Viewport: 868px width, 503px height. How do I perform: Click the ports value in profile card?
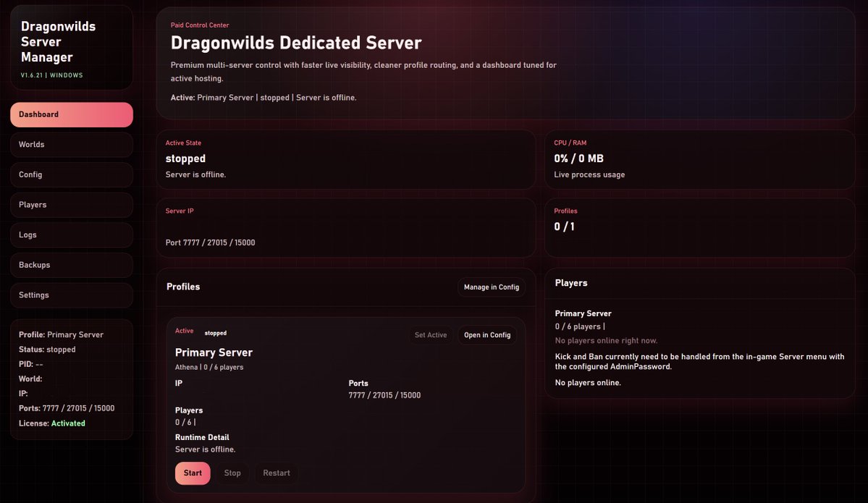pos(384,396)
